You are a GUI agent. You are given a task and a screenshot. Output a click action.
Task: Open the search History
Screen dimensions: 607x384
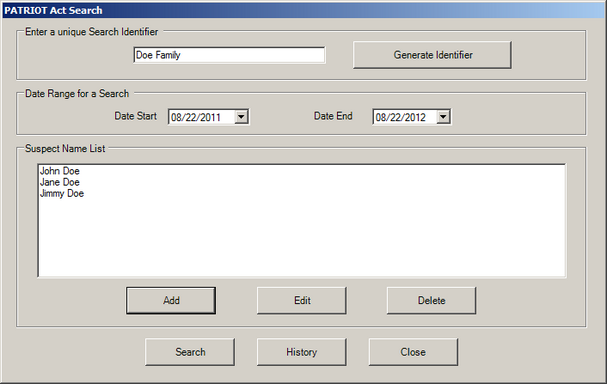tap(302, 352)
